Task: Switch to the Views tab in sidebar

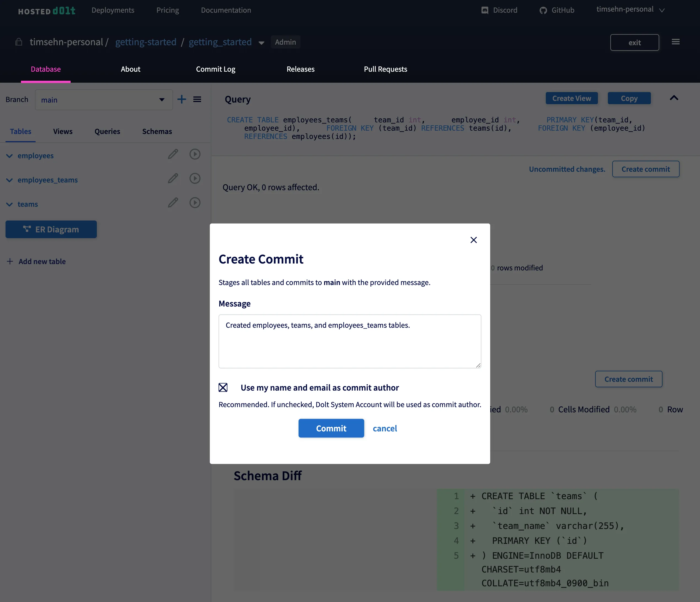Action: 63,131
